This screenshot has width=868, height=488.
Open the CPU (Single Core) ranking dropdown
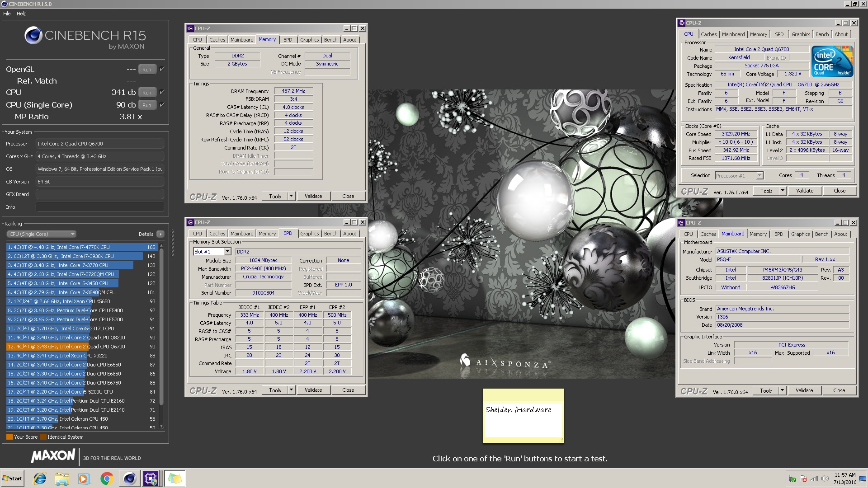click(x=42, y=234)
